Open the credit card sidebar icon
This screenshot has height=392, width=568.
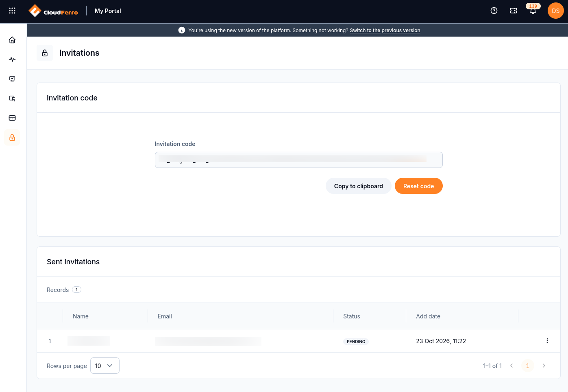tap(12, 118)
